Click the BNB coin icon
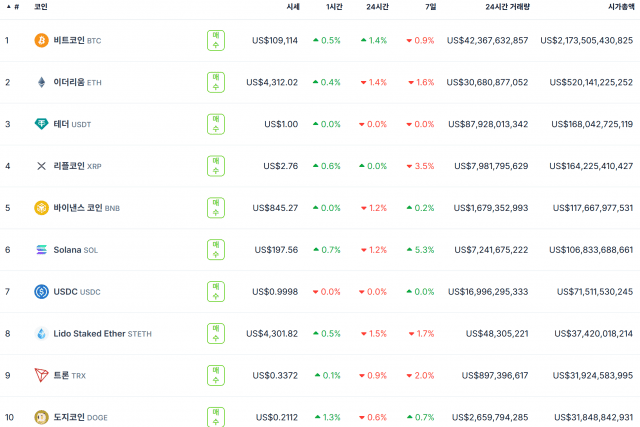Viewport: 640px width, 427px height. tap(41, 208)
